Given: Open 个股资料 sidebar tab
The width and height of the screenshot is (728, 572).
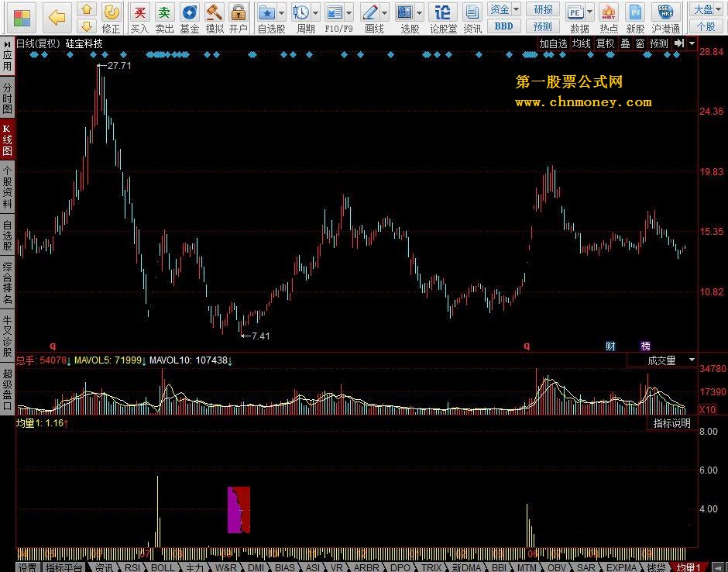Looking at the screenshot, I should pos(8,188).
